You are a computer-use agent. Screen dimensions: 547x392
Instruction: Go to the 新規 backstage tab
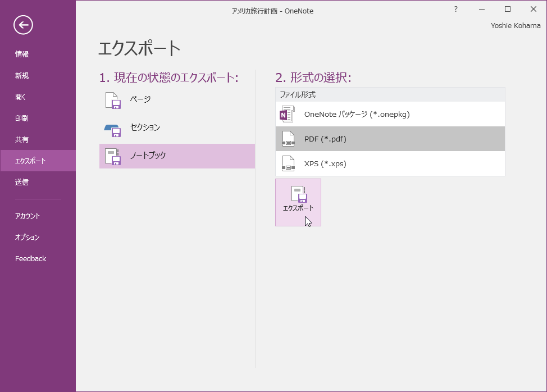click(x=22, y=76)
